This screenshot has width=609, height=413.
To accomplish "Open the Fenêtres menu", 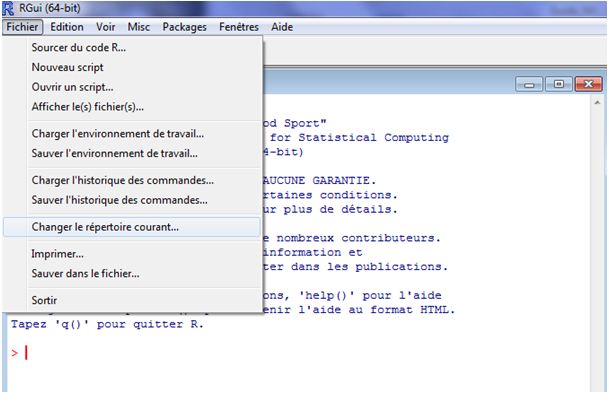I will click(239, 27).
